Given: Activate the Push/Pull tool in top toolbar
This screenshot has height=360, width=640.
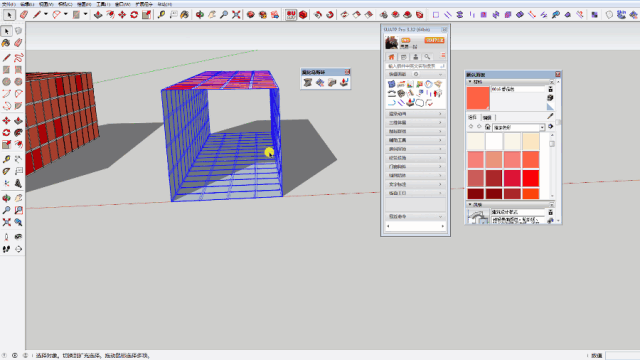Looking at the screenshot, I should point(98,15).
